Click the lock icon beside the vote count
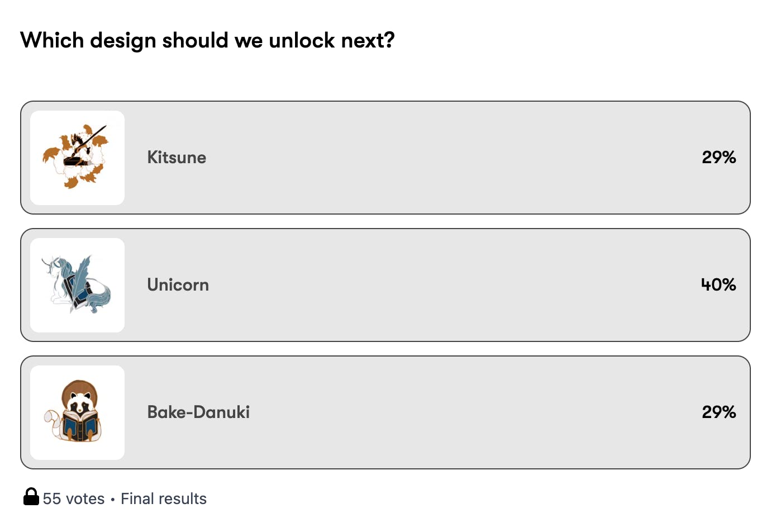This screenshot has width=771, height=532. pyautogui.click(x=31, y=497)
